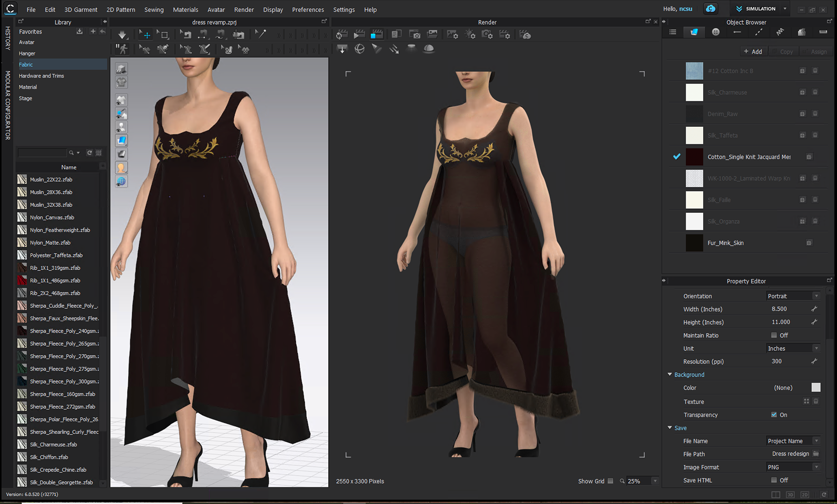Open the Sewing menu
Screen dimensions: 837x504
[x=154, y=10]
